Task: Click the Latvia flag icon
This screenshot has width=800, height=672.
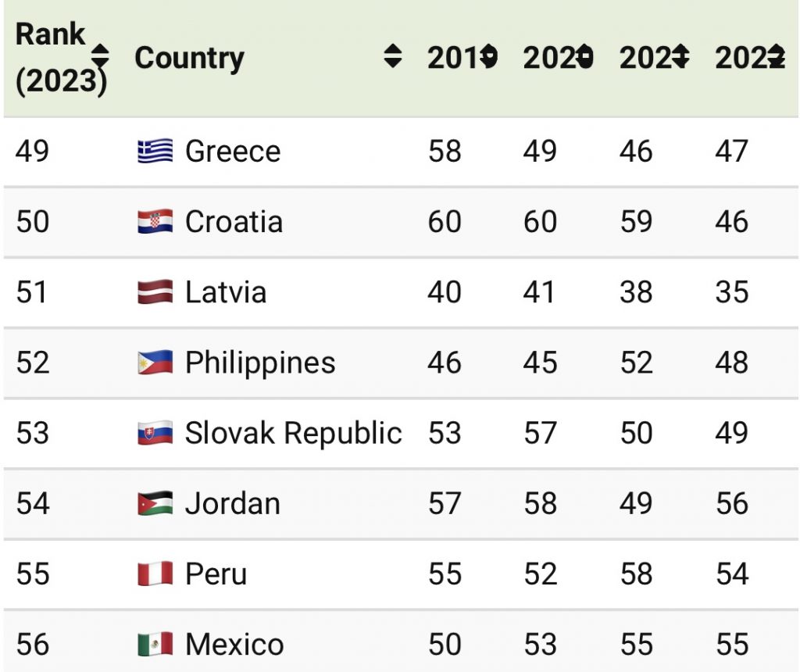Action: pyautogui.click(x=155, y=292)
